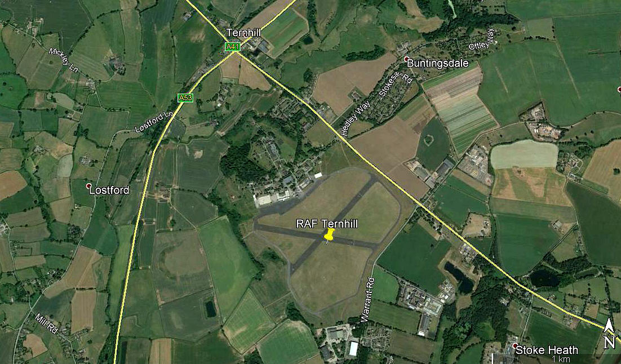Click the Ternhill village label
This screenshot has height=364, width=621.
click(243, 33)
